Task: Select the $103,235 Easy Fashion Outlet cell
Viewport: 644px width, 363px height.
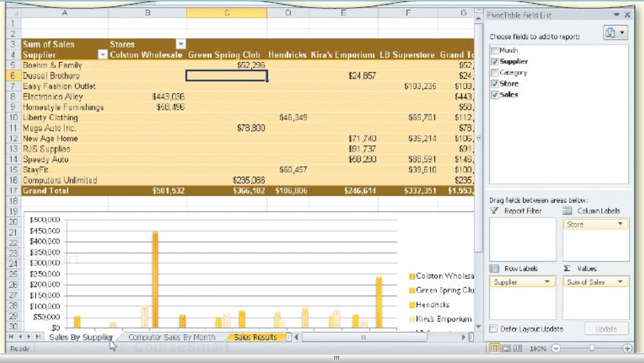Action: click(x=408, y=86)
